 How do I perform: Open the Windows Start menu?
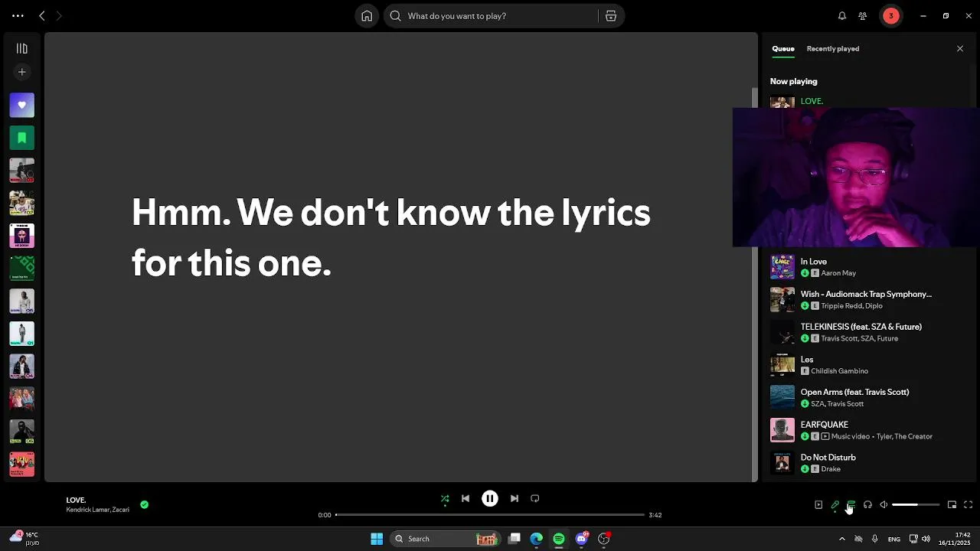tap(377, 539)
